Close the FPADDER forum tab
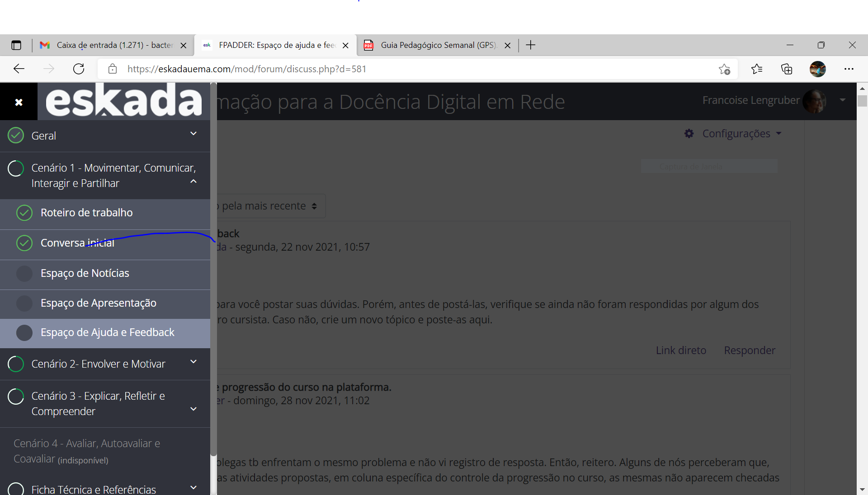The height and width of the screenshot is (495, 868). (345, 46)
